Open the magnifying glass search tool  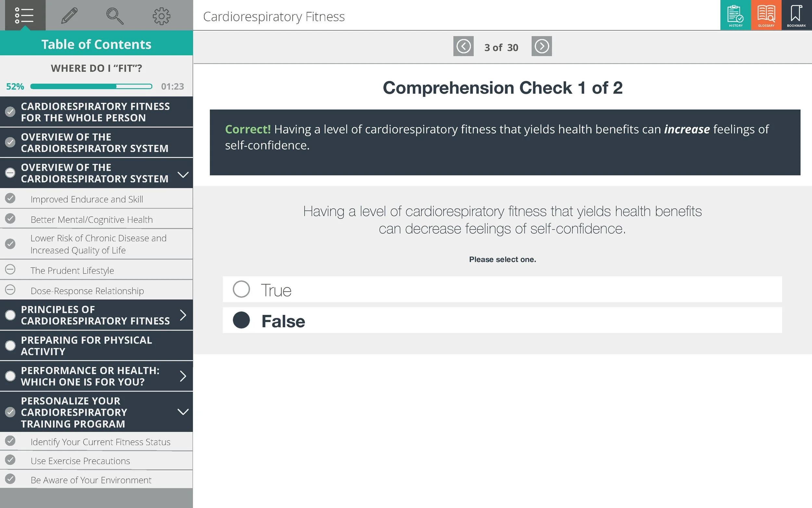115,16
